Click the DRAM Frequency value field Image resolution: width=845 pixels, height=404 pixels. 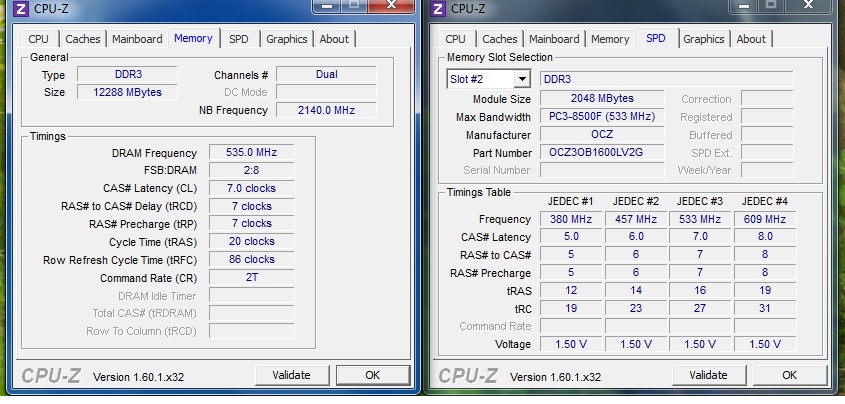[251, 153]
